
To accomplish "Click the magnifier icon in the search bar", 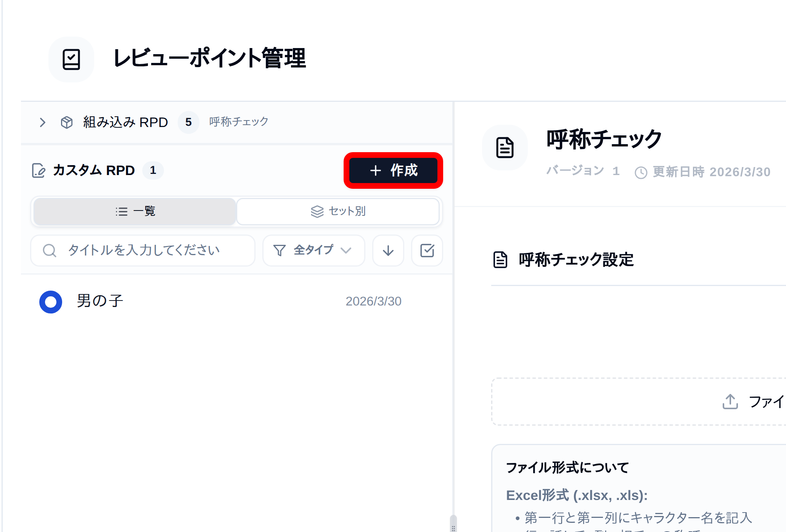I will point(50,251).
